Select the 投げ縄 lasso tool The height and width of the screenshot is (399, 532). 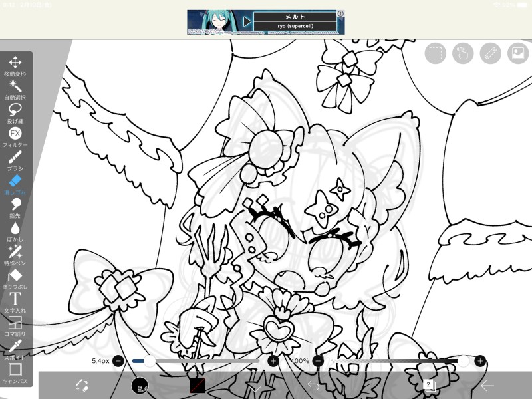coord(15,113)
